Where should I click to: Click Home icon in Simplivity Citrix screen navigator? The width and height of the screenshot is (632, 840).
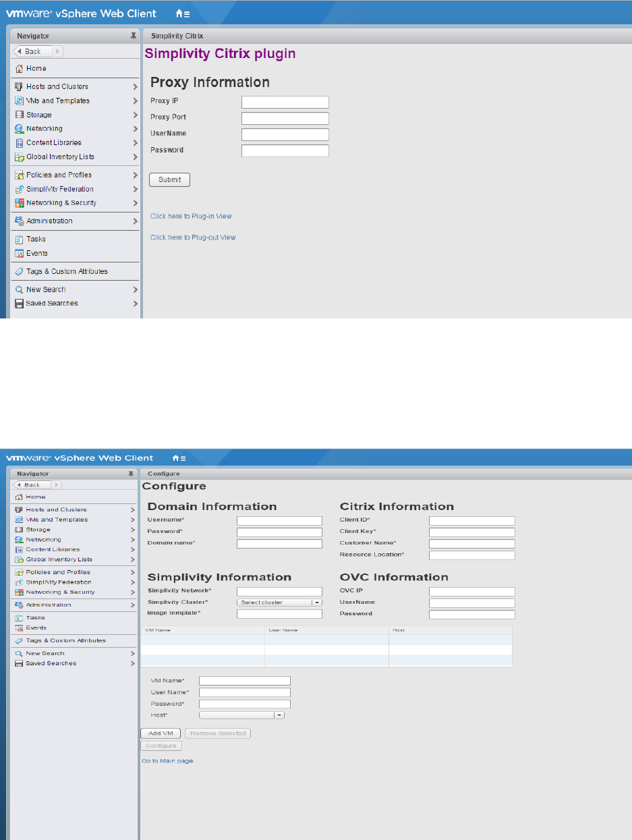point(20,69)
